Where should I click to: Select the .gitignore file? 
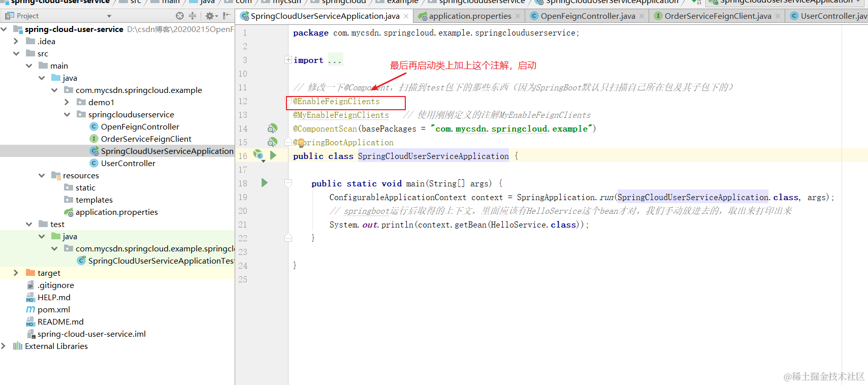coord(55,285)
